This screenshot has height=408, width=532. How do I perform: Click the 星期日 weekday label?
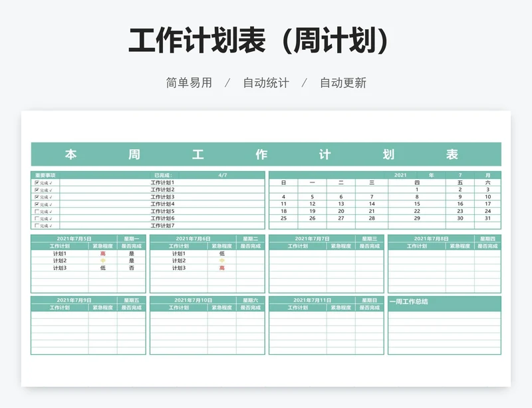coord(370,300)
